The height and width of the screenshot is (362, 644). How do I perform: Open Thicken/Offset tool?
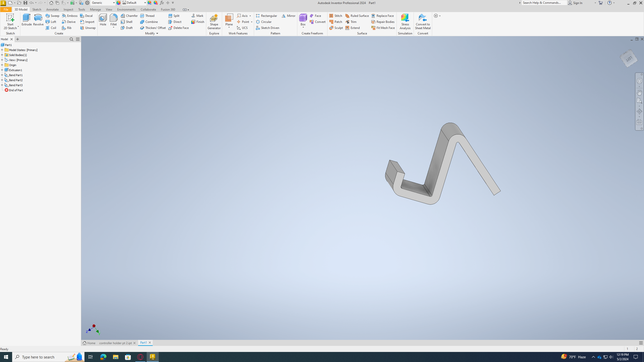(x=153, y=28)
